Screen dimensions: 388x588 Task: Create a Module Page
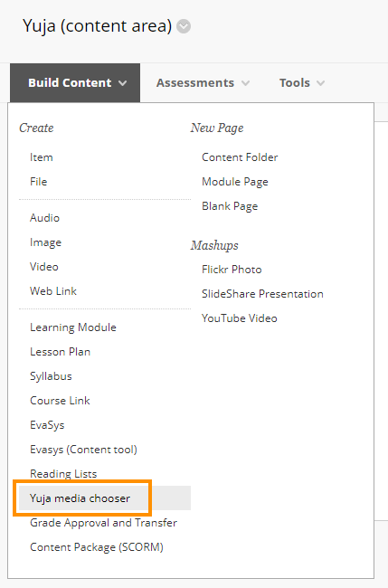pos(235,182)
